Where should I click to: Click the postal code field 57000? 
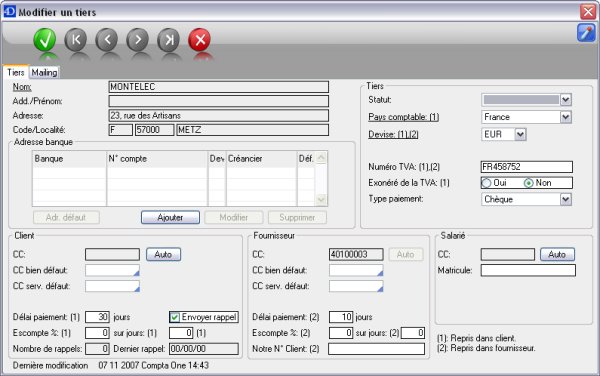(155, 130)
